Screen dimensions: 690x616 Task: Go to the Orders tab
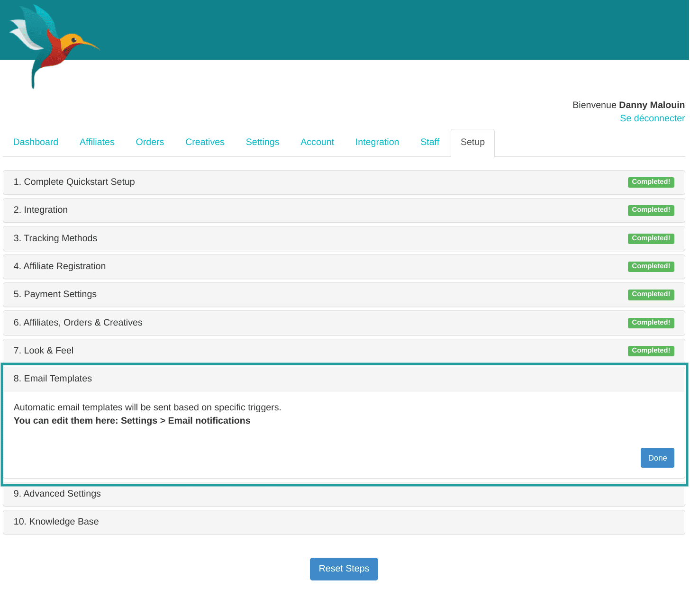click(150, 142)
